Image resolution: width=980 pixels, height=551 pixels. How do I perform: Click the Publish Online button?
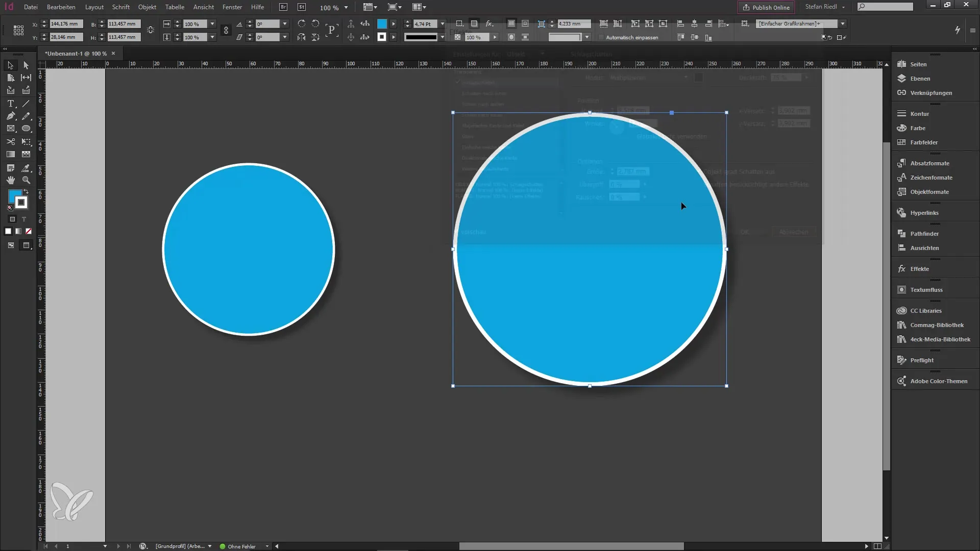pos(766,7)
